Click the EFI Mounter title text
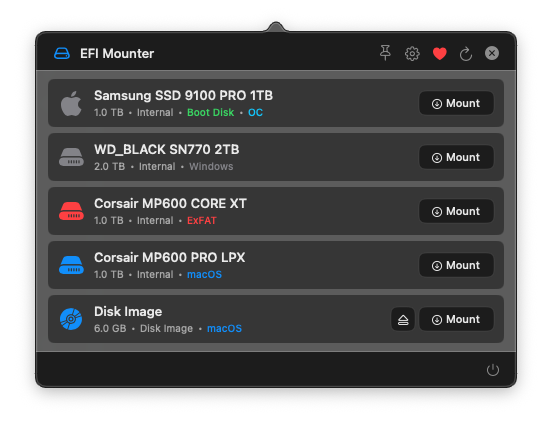Image resolution: width=552 pixels, height=427 pixels. 117,54
